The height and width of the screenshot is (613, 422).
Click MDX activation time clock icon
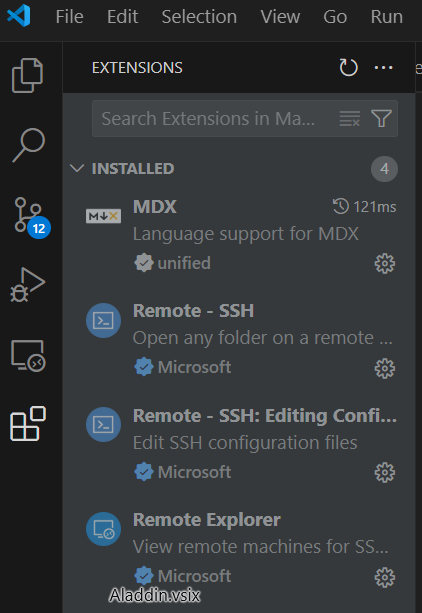(341, 206)
